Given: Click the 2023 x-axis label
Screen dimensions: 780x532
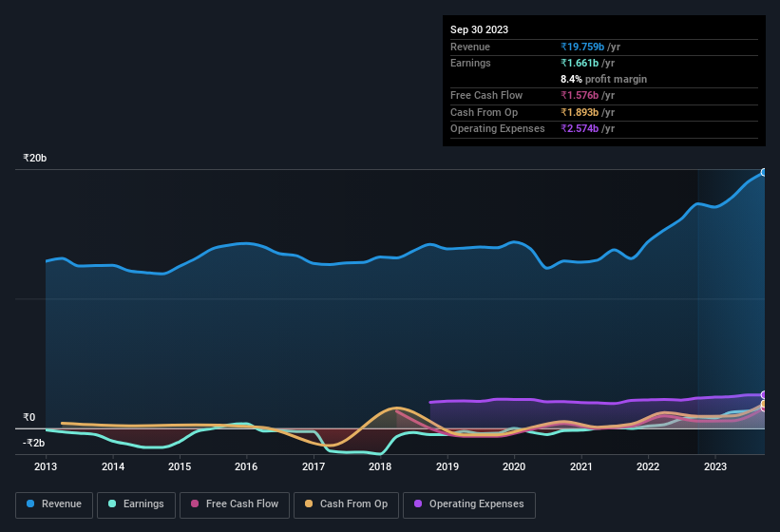Looking at the screenshot, I should tap(715, 466).
